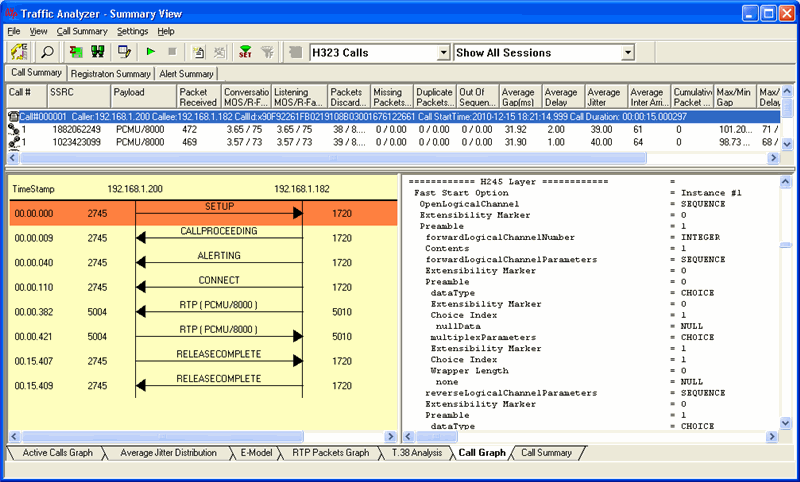This screenshot has height=482, width=800.
Task: Click the green SET filter icon
Action: (245, 52)
